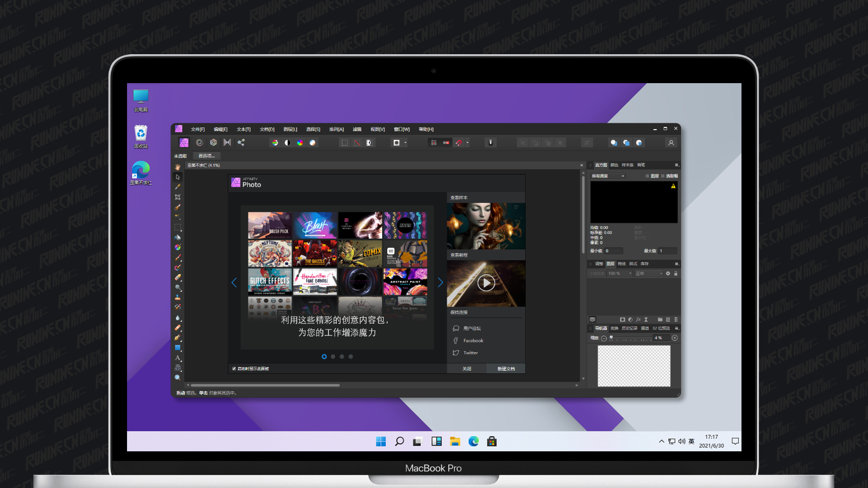This screenshot has height=488, width=868.
Task: Select the first carousel page dot
Action: pos(324,356)
